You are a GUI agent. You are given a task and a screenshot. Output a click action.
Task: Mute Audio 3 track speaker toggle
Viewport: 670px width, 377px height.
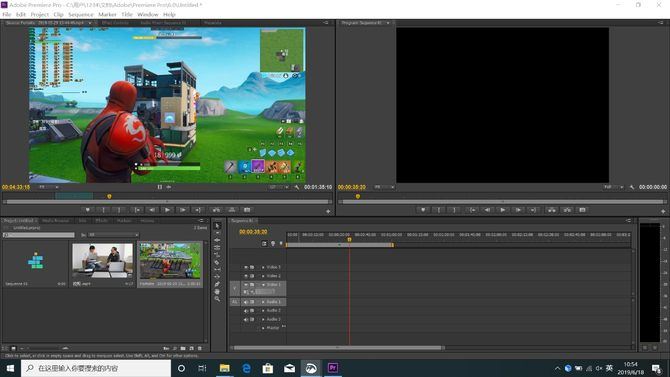[x=246, y=319]
